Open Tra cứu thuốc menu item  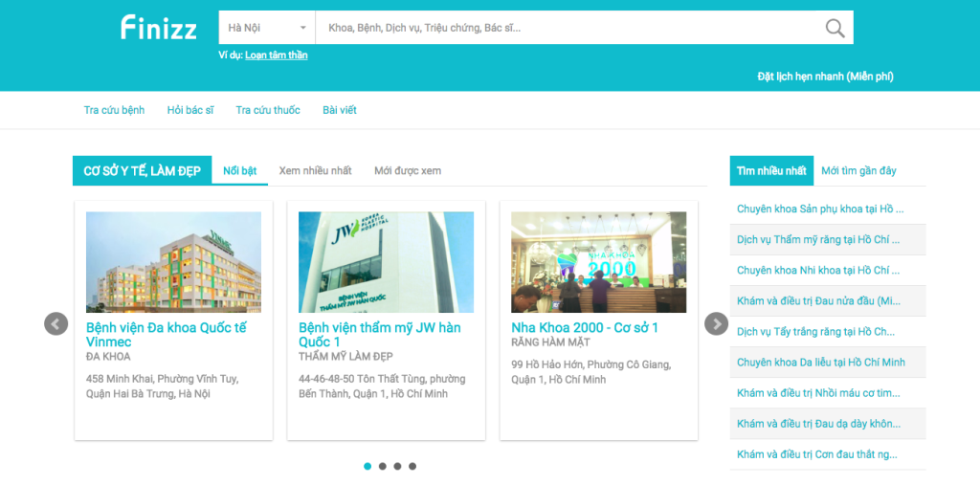(x=268, y=110)
